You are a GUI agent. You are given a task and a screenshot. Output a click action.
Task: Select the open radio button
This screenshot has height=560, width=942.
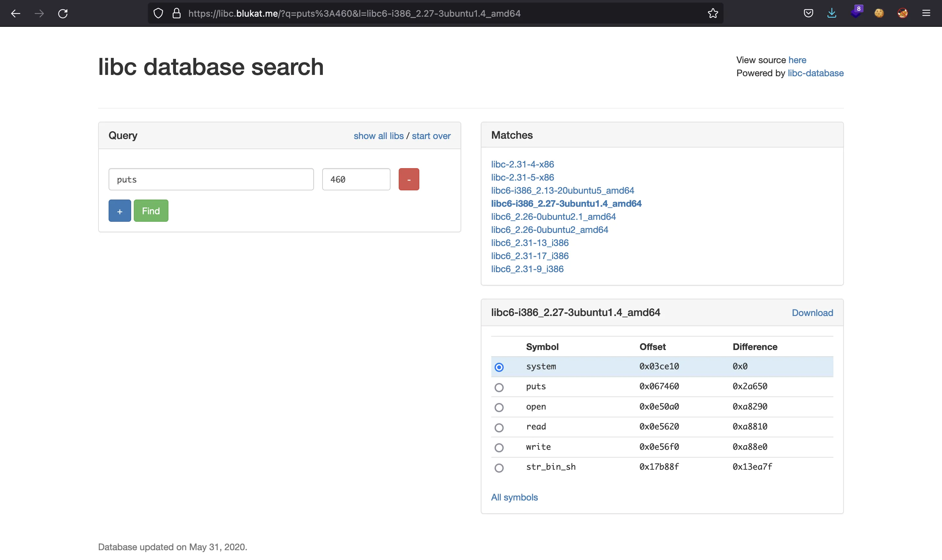(x=499, y=408)
